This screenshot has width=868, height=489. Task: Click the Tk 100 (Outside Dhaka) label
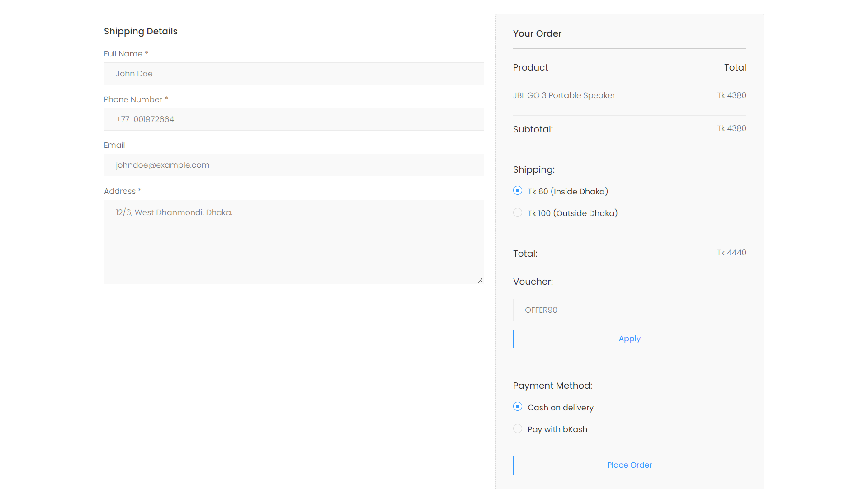click(572, 213)
